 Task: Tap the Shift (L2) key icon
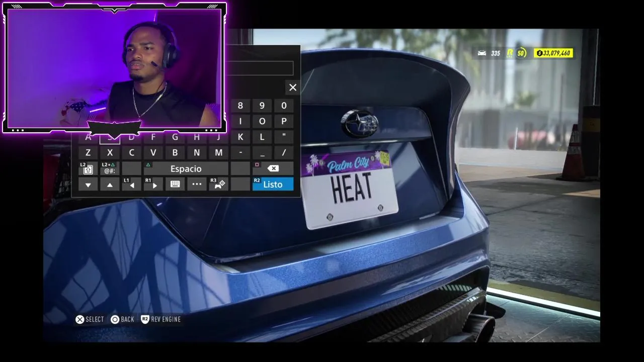[x=88, y=168]
